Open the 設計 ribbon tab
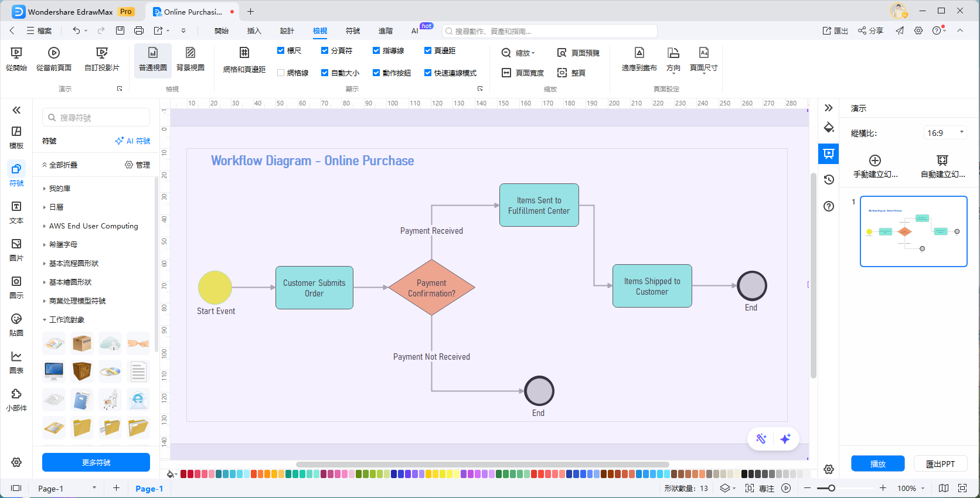The width and height of the screenshot is (980, 498). click(x=287, y=31)
